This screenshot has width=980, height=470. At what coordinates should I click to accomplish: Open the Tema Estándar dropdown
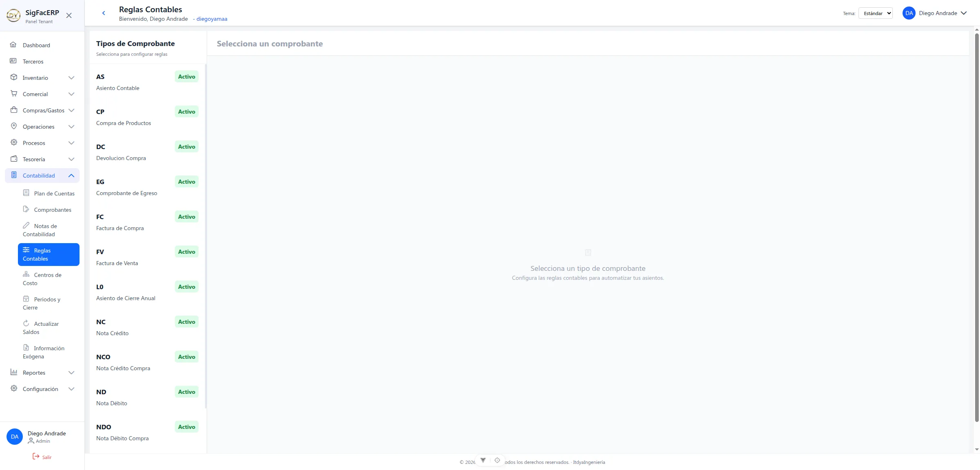coord(875,13)
